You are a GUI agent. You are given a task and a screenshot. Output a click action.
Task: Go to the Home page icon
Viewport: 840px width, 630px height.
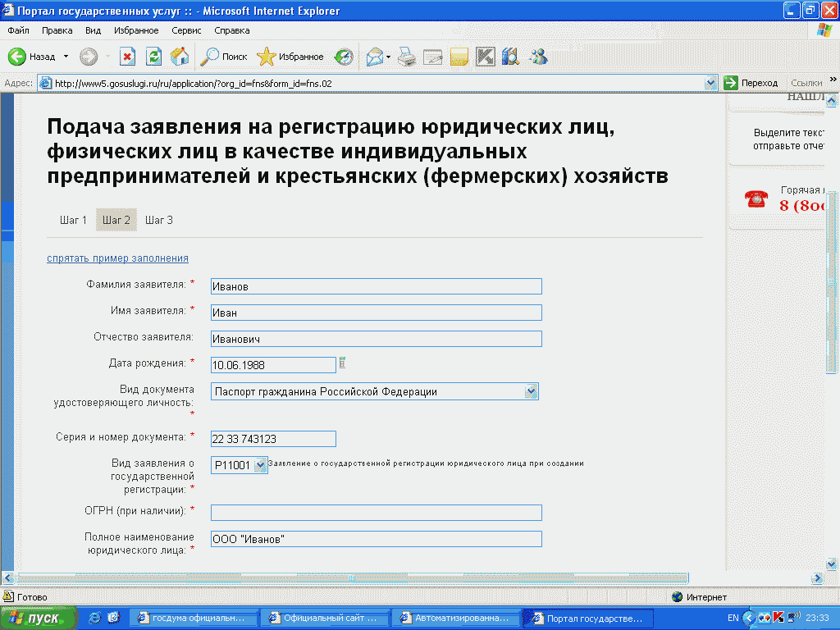coord(180,57)
